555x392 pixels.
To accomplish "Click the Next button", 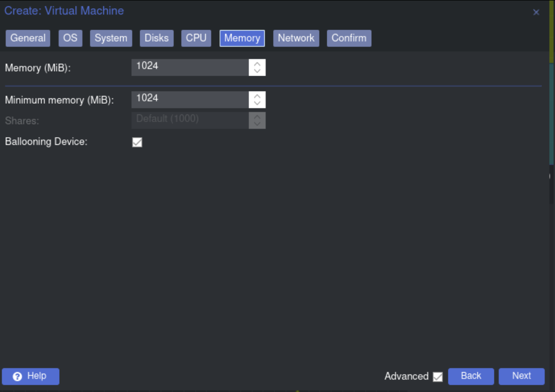I will pyautogui.click(x=522, y=376).
